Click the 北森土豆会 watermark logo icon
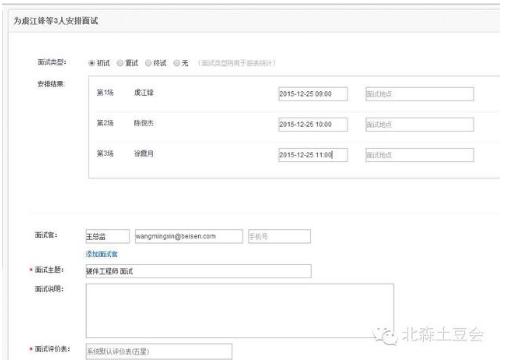The image size is (513, 363). point(385,335)
